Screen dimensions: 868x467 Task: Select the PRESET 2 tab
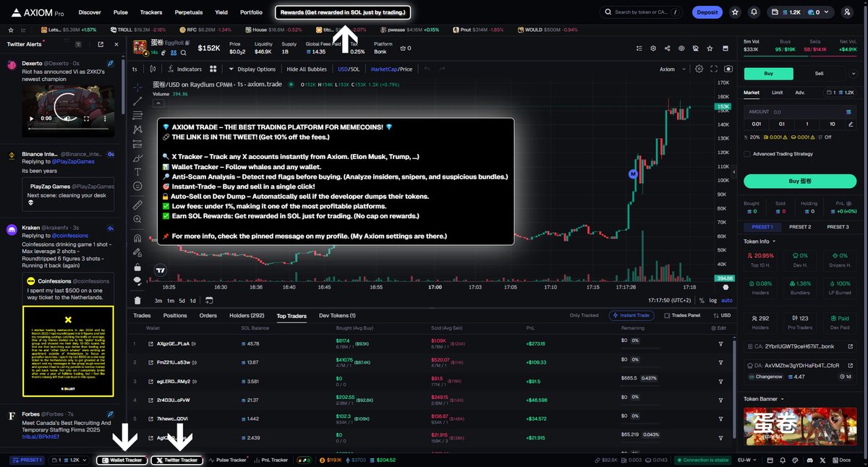pyautogui.click(x=799, y=227)
